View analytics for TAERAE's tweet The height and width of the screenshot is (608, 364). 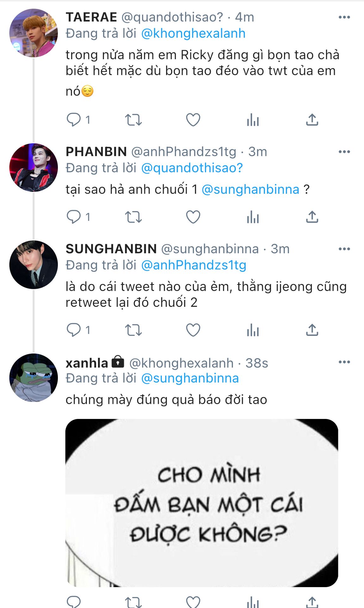click(253, 120)
